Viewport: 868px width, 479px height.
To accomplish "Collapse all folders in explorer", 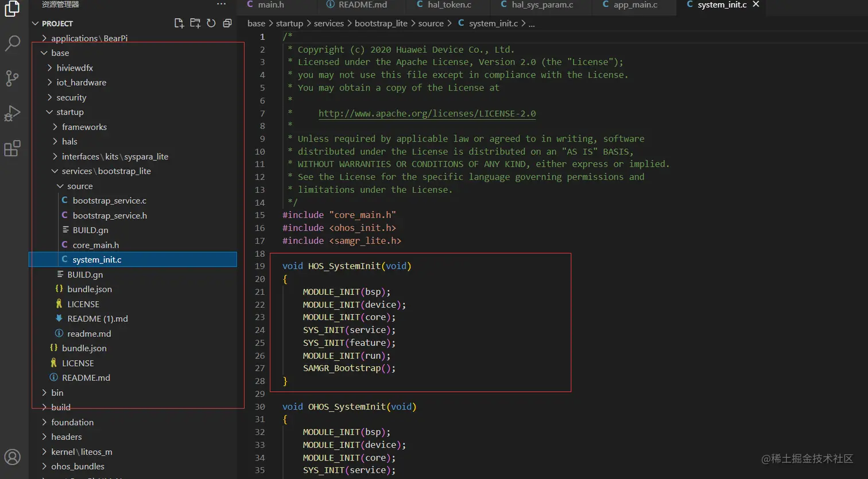I will (227, 24).
